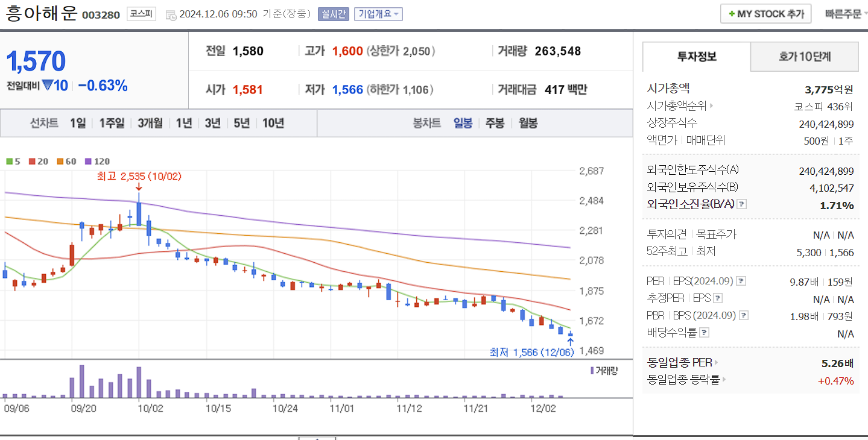868x440 pixels.
Task: Click the help icon beside 외국인소진율(B/A)
Action: coord(741,204)
